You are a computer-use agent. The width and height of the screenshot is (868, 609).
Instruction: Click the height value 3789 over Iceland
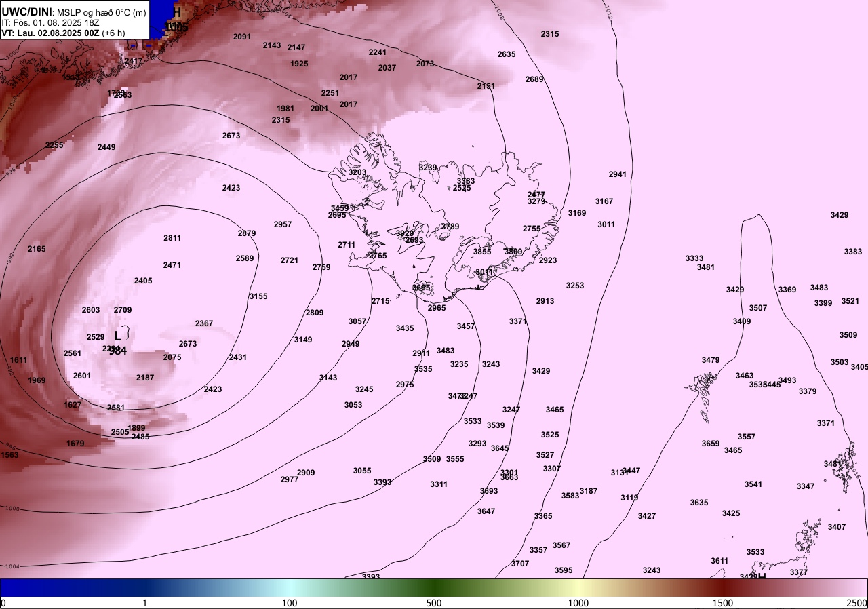point(450,227)
